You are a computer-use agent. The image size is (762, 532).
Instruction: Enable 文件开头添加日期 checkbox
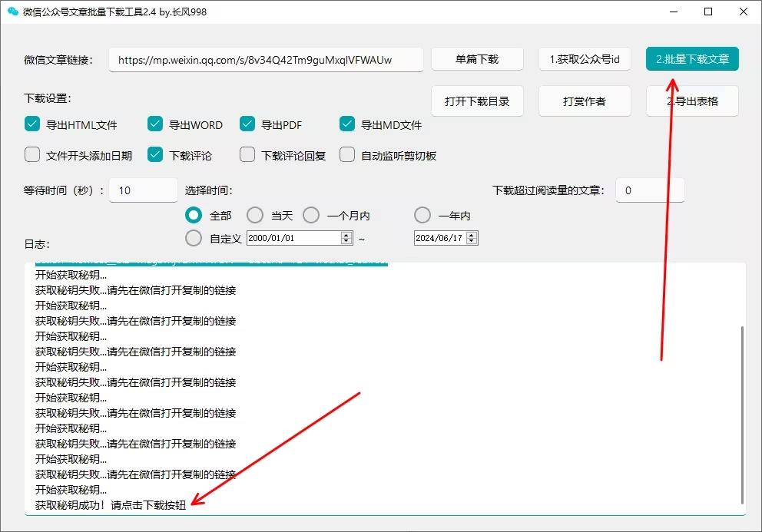click(x=32, y=155)
